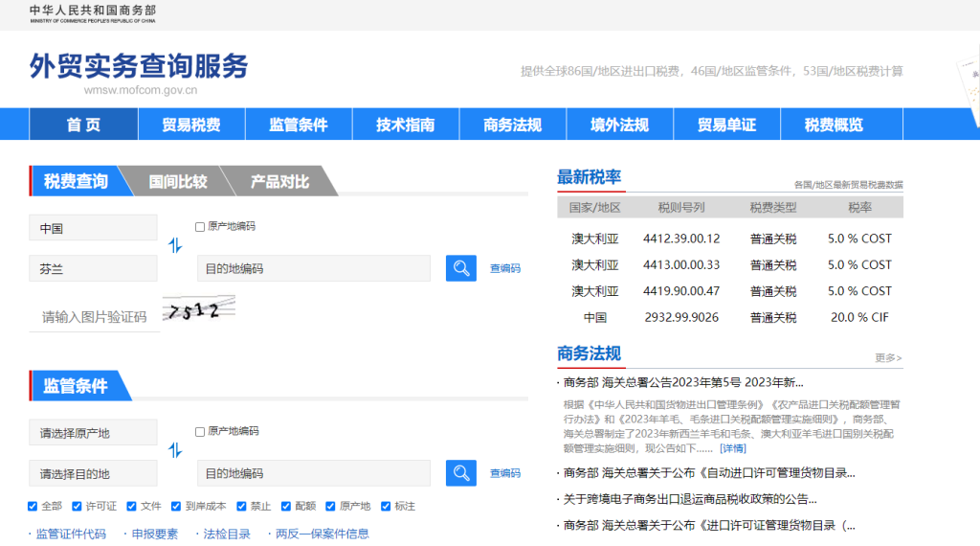This screenshot has width=980, height=546.
Task: Uncheck the 配额 checkbox
Action: pyautogui.click(x=286, y=506)
